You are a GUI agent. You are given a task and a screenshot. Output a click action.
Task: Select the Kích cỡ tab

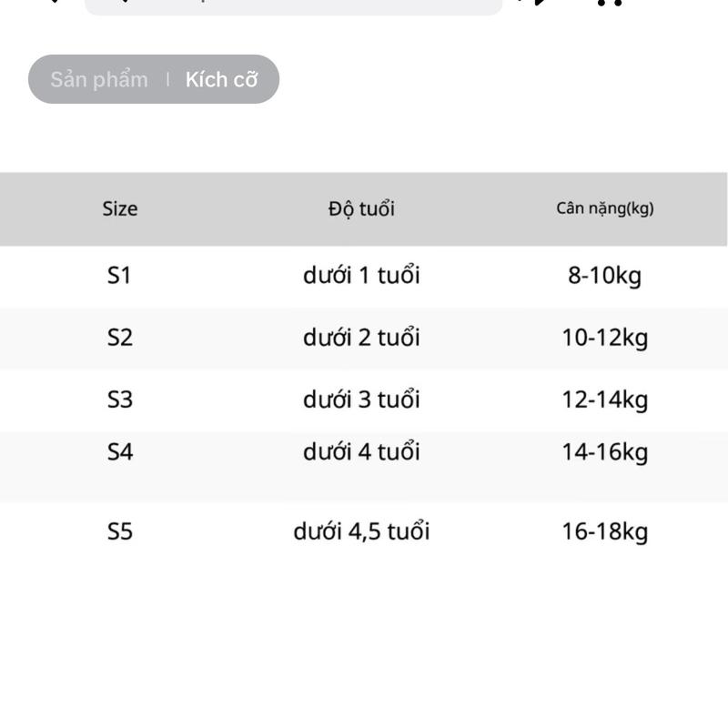221,79
